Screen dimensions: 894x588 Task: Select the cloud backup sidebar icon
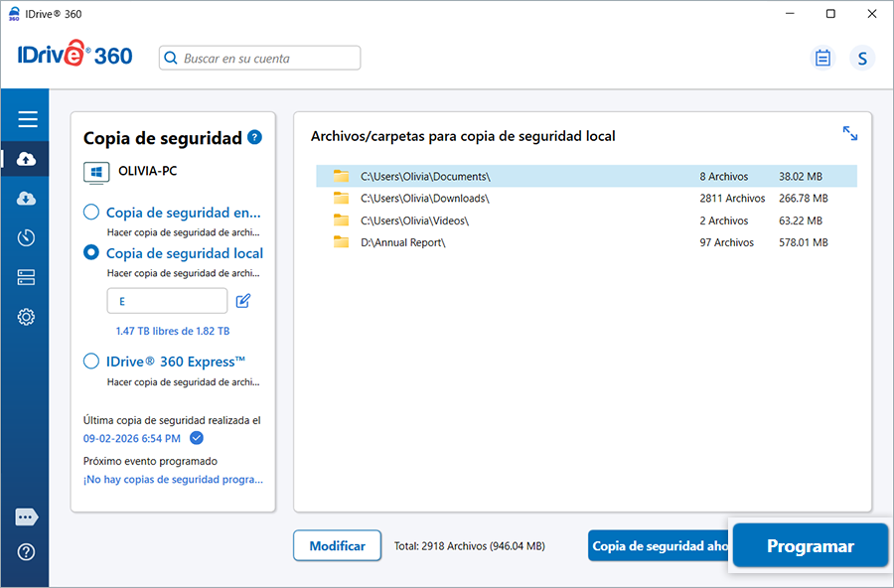pos(27,159)
